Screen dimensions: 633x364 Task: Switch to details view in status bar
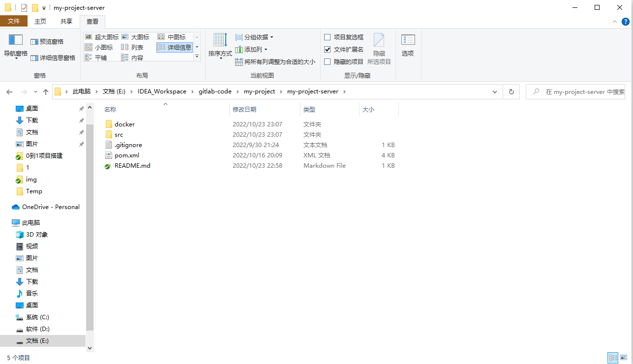click(x=613, y=358)
